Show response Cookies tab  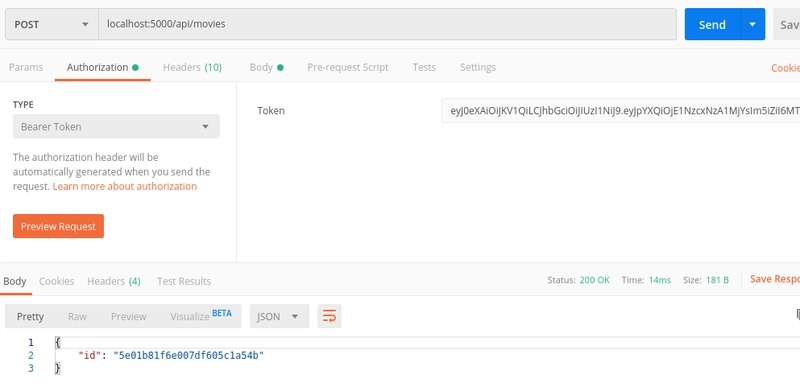click(57, 281)
